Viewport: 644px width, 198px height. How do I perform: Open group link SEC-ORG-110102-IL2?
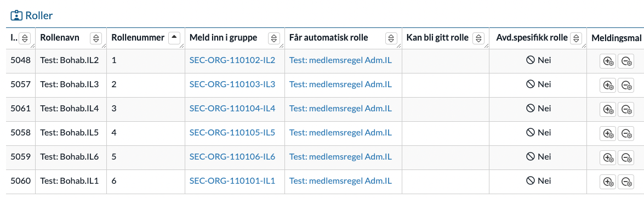tap(232, 60)
